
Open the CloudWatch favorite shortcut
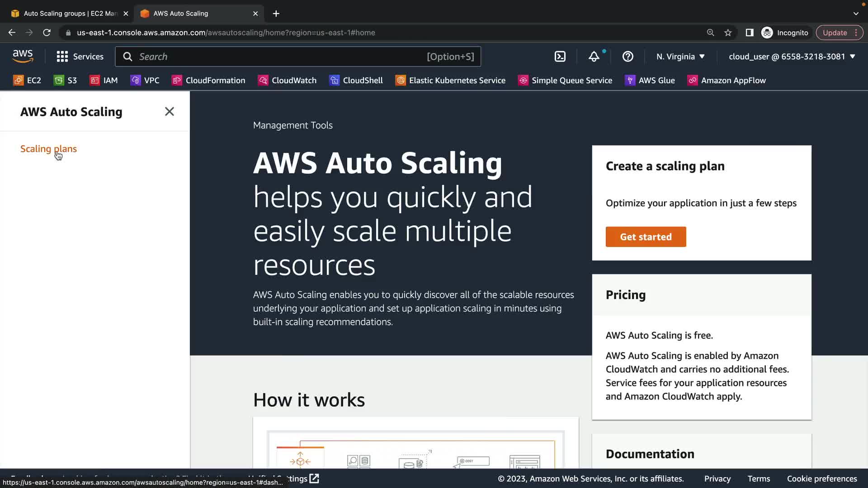click(287, 80)
